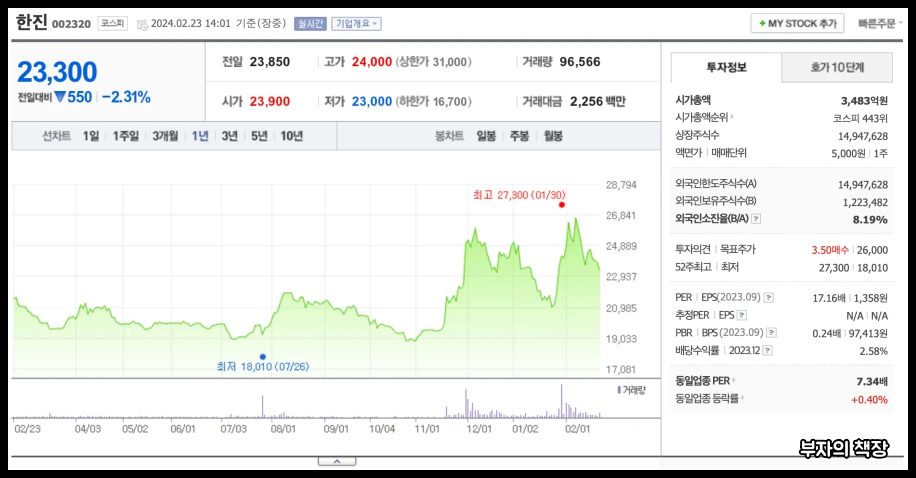This screenshot has height=478, width=916.
Task: Open help icon next to 추정PER EPS
Action: [x=742, y=316]
